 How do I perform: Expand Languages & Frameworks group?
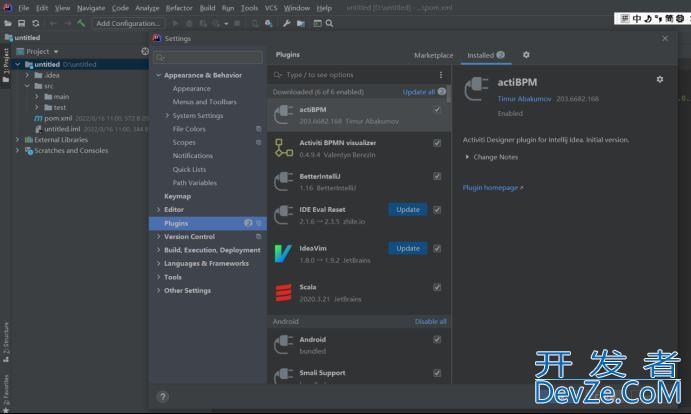pyautogui.click(x=158, y=264)
